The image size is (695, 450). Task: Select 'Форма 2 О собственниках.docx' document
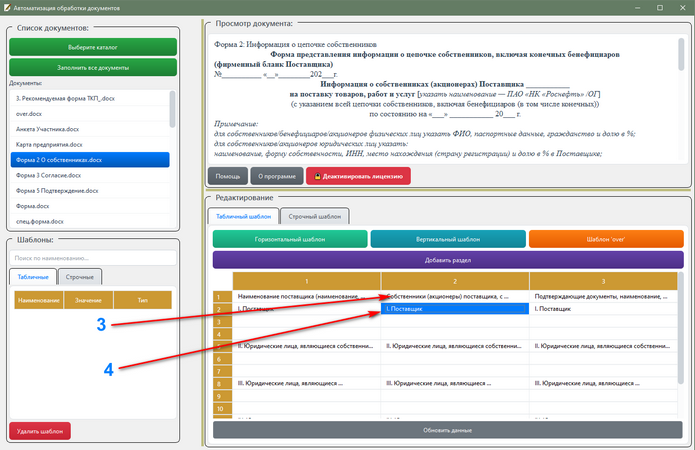coord(90,160)
